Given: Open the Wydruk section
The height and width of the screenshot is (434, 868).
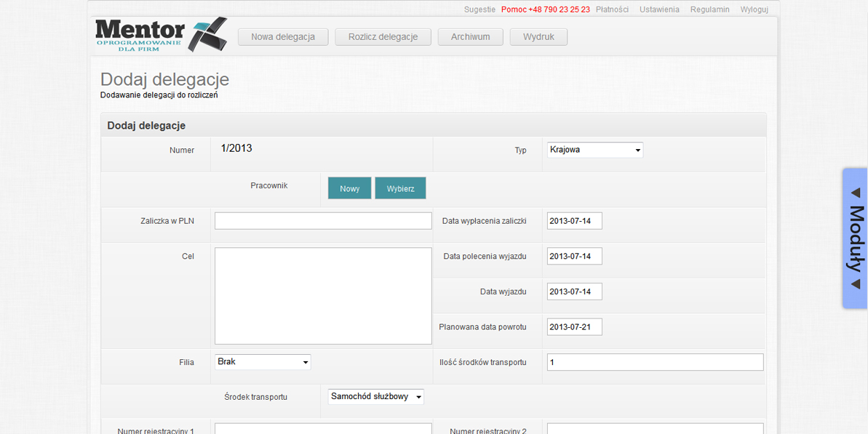Looking at the screenshot, I should [538, 37].
